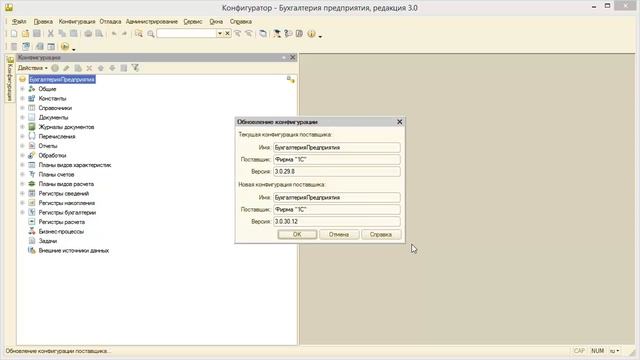Click the Cut scissors icon
640x360 pixels.
point(51,33)
